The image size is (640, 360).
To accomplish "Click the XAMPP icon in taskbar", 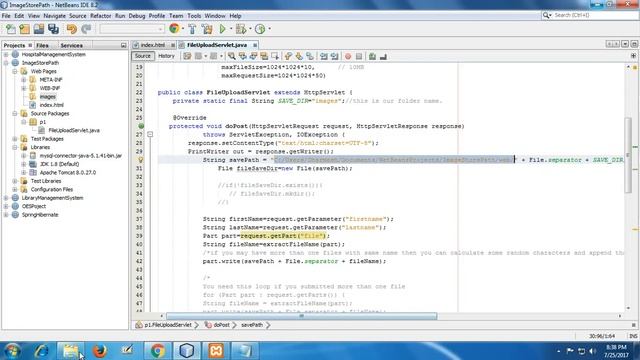I will [x=216, y=350].
